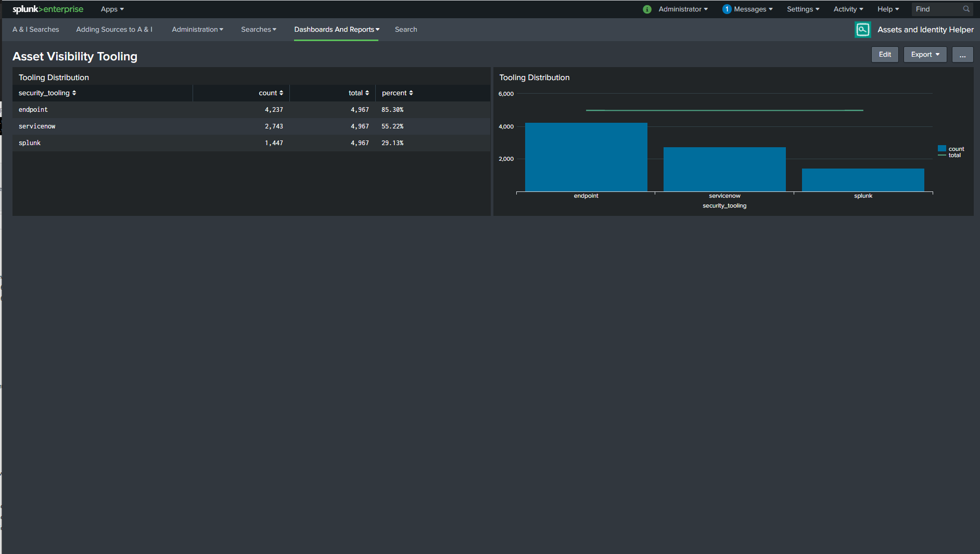Click the blue Messages count badge
This screenshot has width=980, height=554.
(x=727, y=9)
